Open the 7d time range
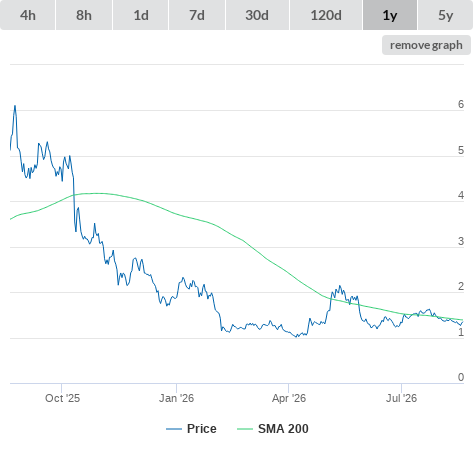The width and height of the screenshot is (474, 455). 197,15
